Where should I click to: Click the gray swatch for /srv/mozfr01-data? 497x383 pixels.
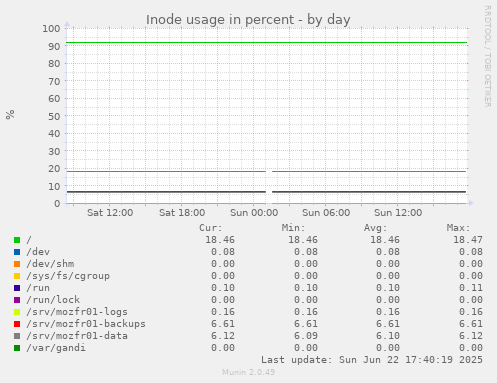(x=17, y=336)
